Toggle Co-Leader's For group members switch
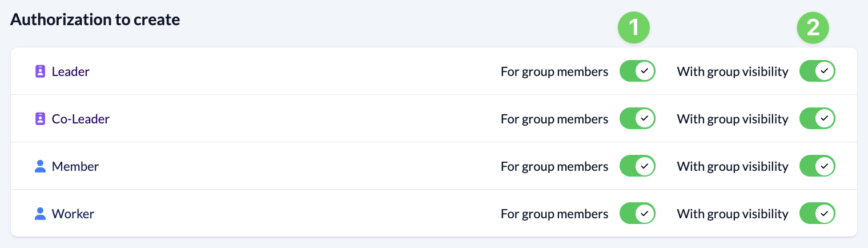 click(637, 119)
